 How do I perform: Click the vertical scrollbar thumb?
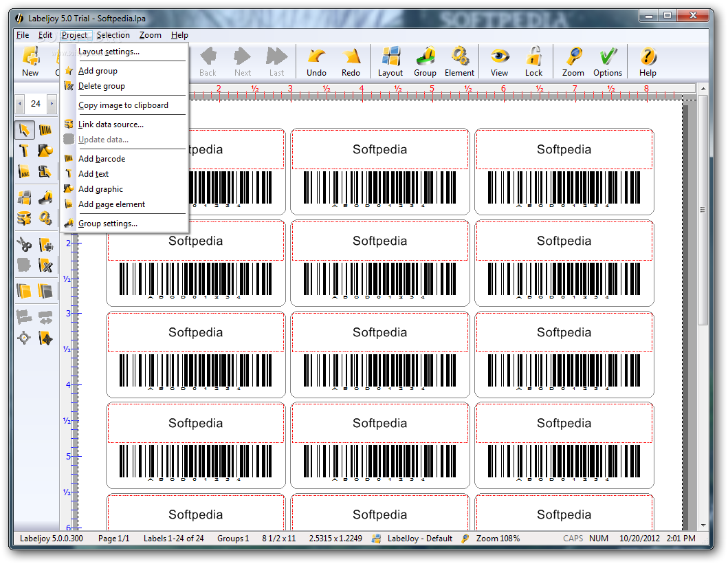point(703,210)
